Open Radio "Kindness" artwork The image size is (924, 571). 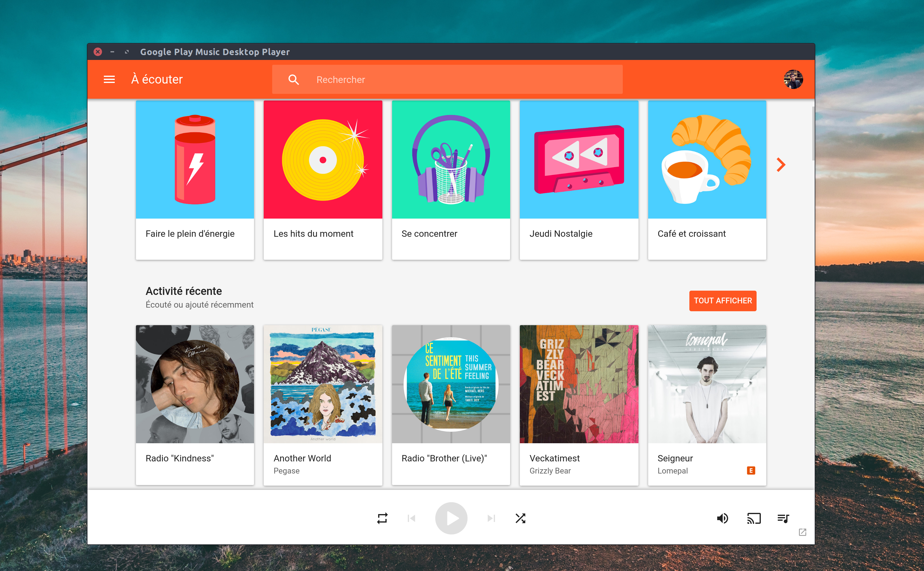point(195,384)
